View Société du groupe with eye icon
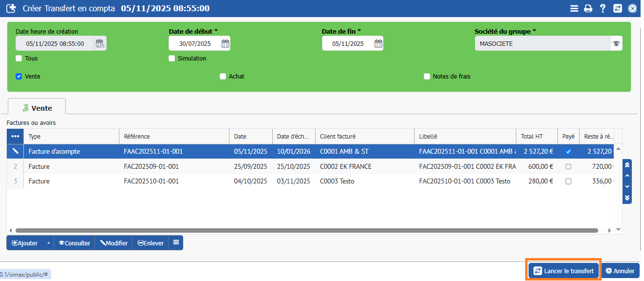The width and height of the screenshot is (644, 281). pyautogui.click(x=616, y=43)
